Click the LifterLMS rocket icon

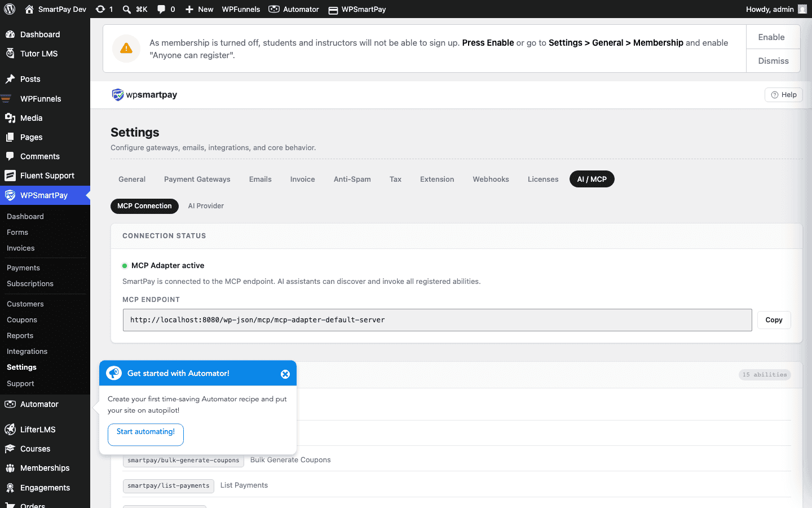coord(10,430)
